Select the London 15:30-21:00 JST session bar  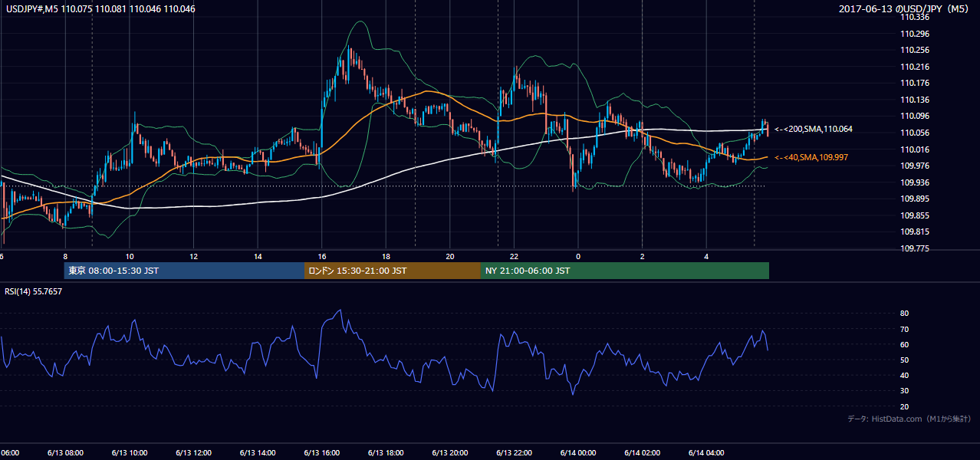[393, 271]
